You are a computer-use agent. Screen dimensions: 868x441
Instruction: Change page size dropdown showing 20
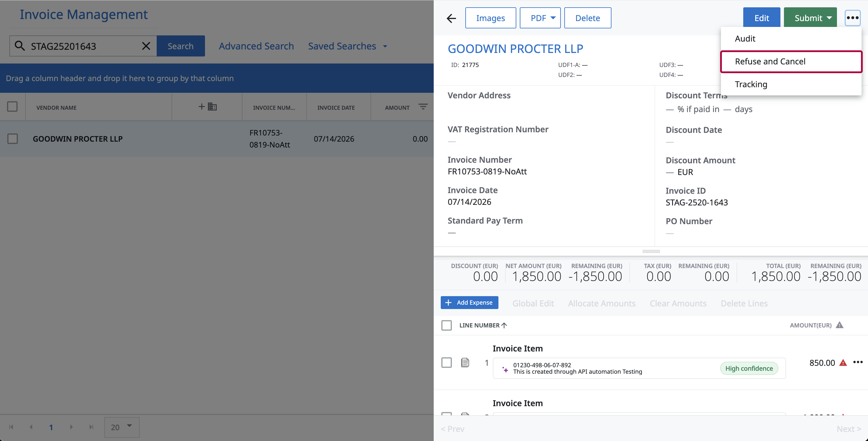[122, 427]
